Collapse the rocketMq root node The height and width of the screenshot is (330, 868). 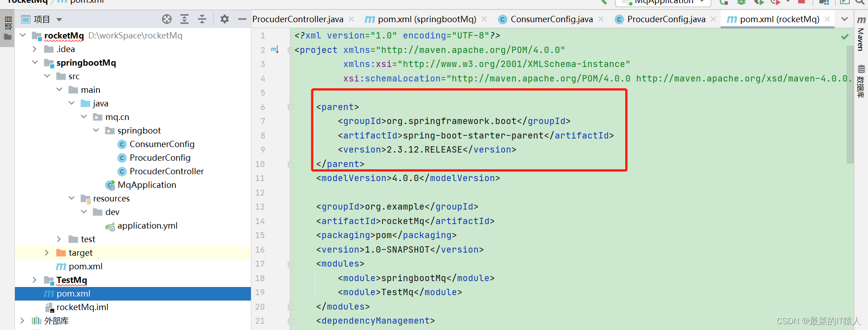pos(23,35)
